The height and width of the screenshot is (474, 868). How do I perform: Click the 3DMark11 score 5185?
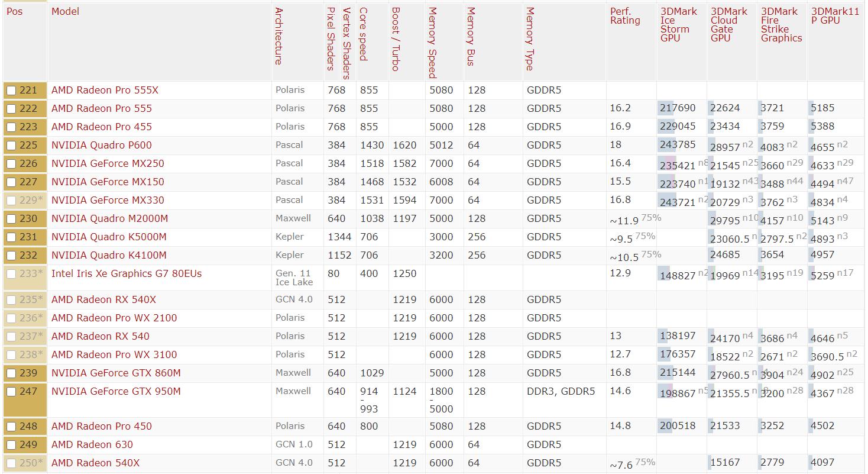pyautogui.click(x=823, y=109)
